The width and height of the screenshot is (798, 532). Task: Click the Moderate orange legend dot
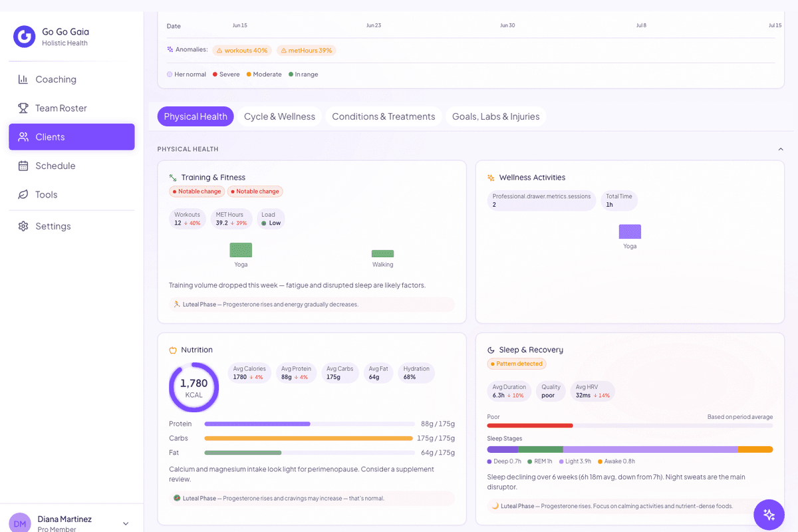pyautogui.click(x=249, y=74)
